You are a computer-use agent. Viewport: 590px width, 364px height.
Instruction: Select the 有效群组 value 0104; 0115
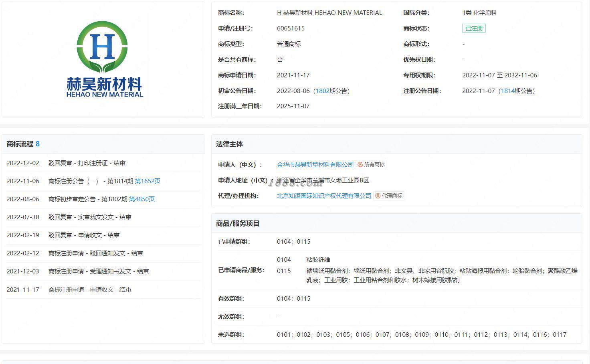coord(293,299)
